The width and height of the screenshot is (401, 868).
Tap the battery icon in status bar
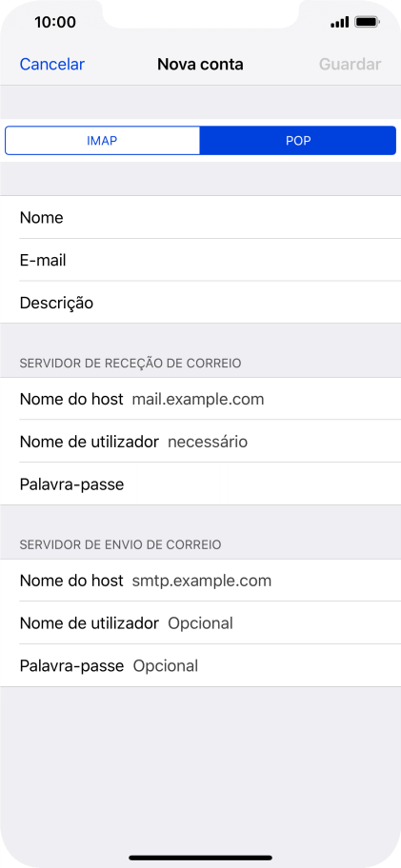tap(368, 22)
